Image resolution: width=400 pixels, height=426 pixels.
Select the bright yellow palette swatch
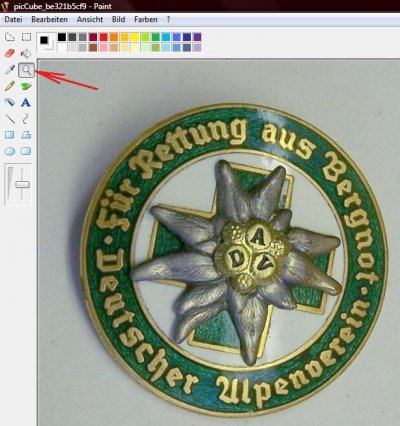[135, 37]
